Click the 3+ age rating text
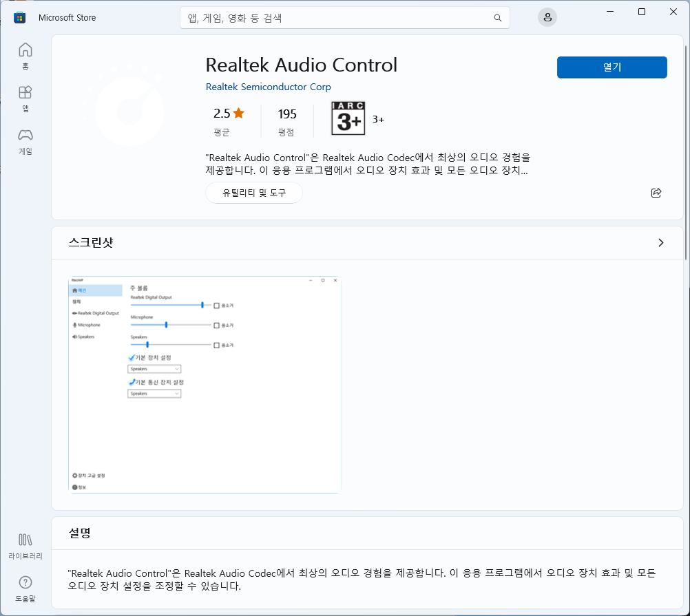The width and height of the screenshot is (690, 616). 378,119
